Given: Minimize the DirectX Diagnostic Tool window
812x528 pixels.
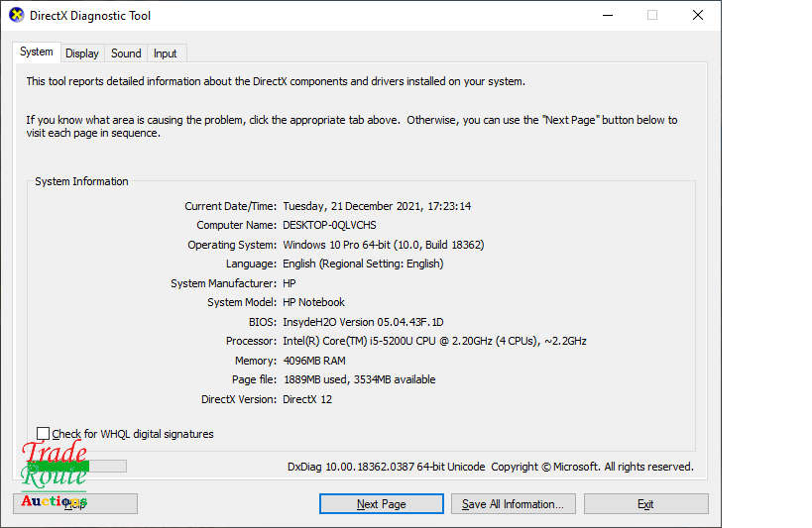Looking at the screenshot, I should pos(606,16).
